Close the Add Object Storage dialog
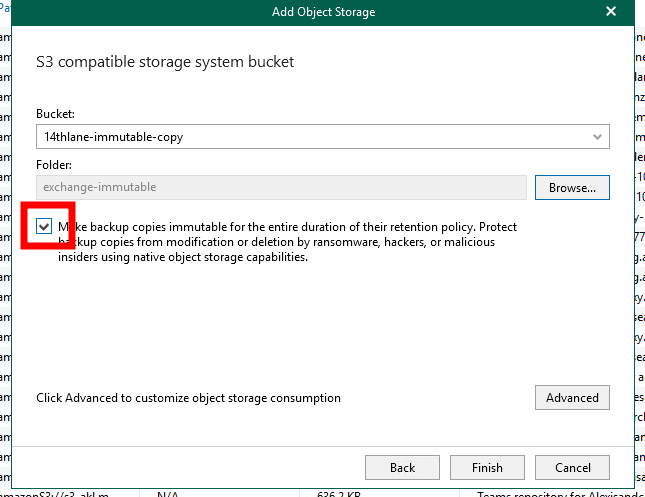The image size is (645, 497). pyautogui.click(x=611, y=11)
